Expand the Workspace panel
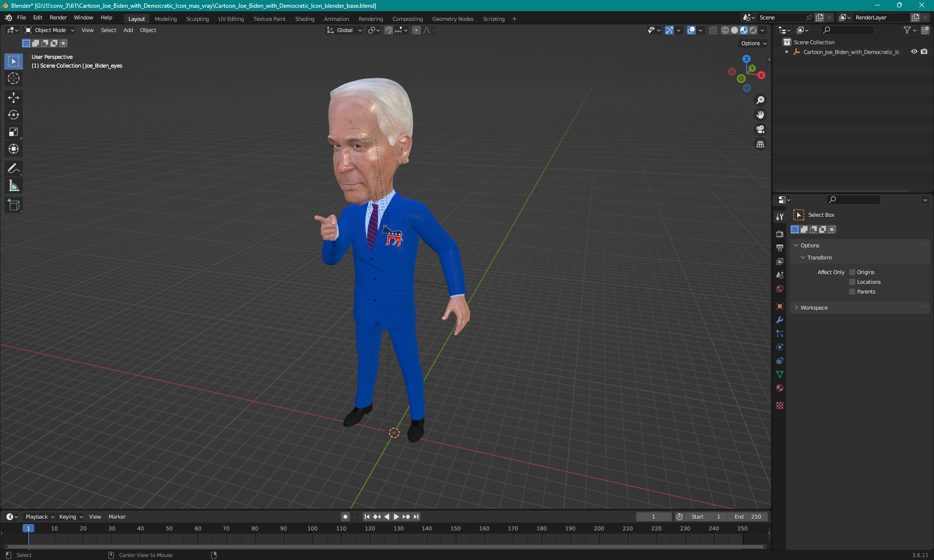Screen dimensions: 934x560 coord(813,308)
